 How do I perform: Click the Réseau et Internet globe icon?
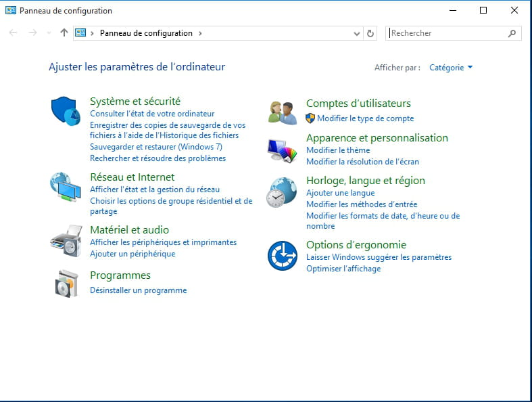[x=66, y=187]
